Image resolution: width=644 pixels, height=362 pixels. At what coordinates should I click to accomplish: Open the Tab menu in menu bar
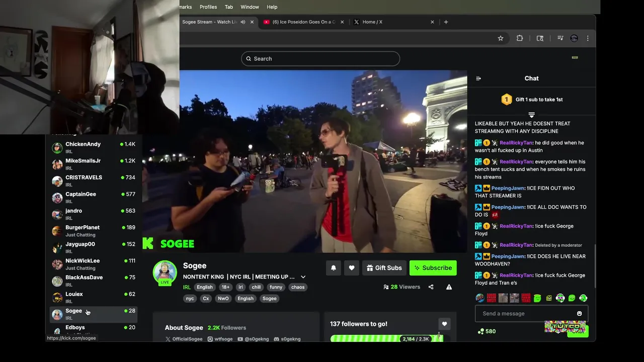click(x=229, y=7)
